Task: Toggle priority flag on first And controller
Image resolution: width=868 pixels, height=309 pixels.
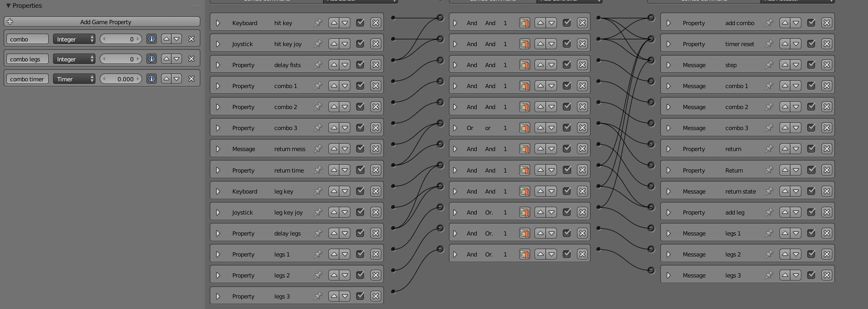Action: pos(524,23)
